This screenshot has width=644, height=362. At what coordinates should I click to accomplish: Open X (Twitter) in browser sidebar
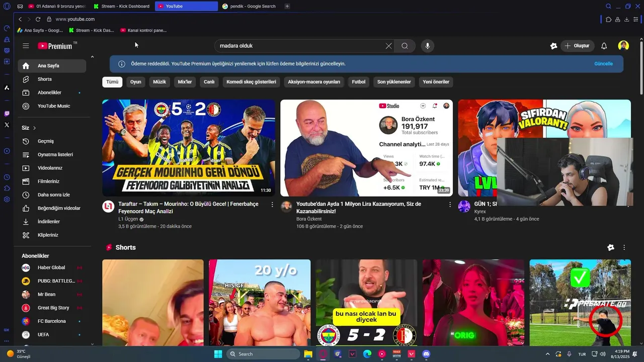coord(7,125)
